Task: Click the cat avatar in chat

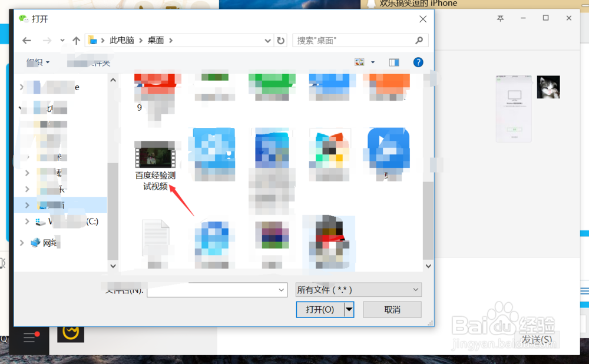Action: (548, 87)
